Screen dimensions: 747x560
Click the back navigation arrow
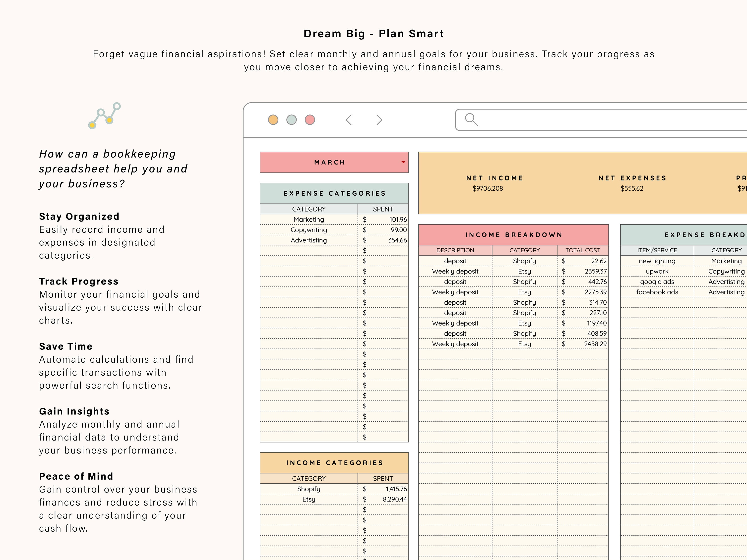(x=349, y=119)
